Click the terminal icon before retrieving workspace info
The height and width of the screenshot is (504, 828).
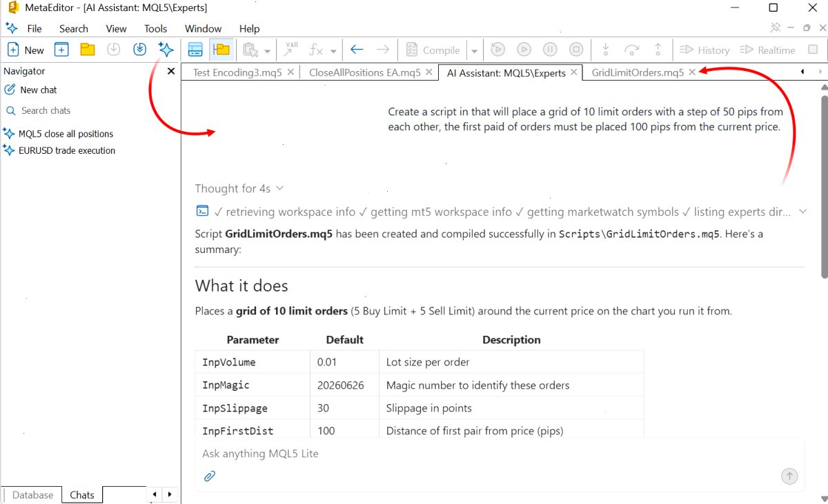tap(203, 211)
